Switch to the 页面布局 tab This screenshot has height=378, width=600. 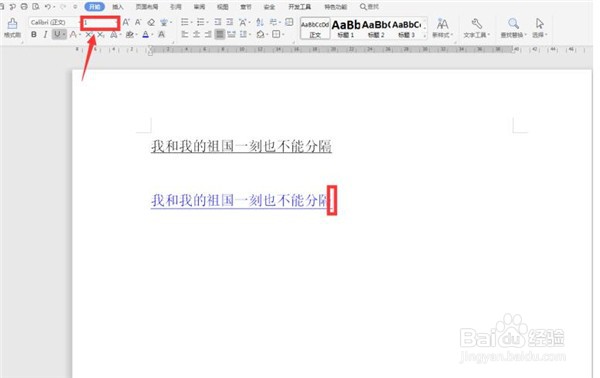point(147,7)
